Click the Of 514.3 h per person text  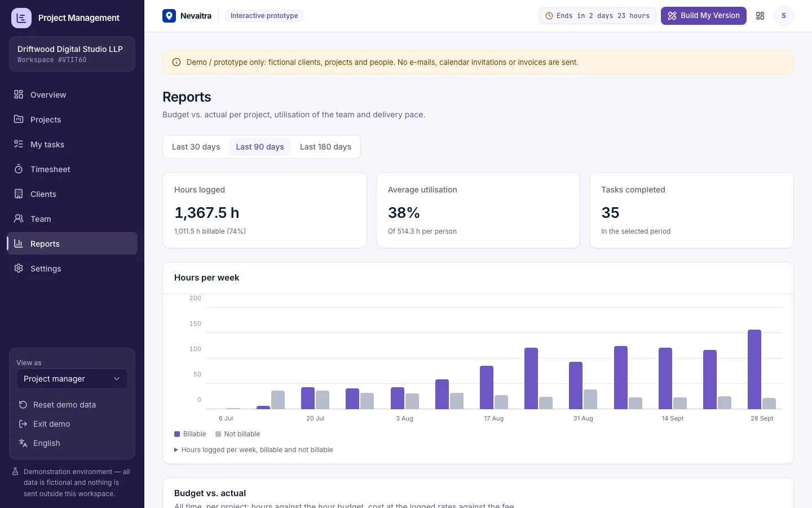coord(422,231)
